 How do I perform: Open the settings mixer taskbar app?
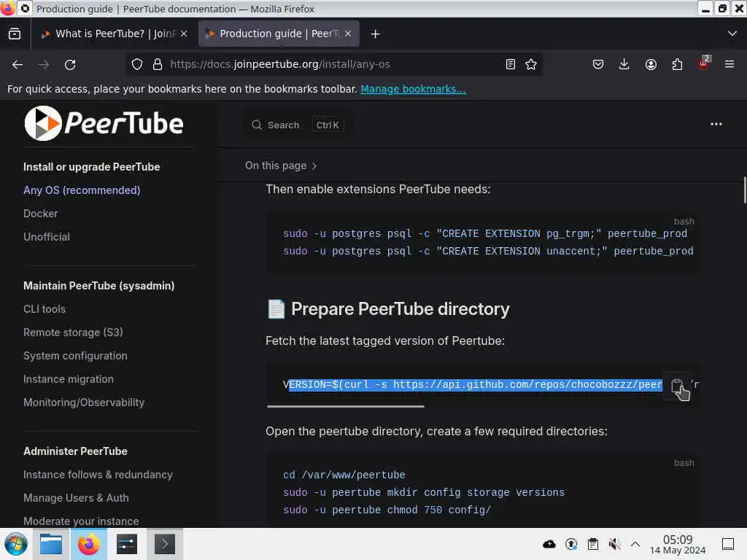[x=127, y=544]
